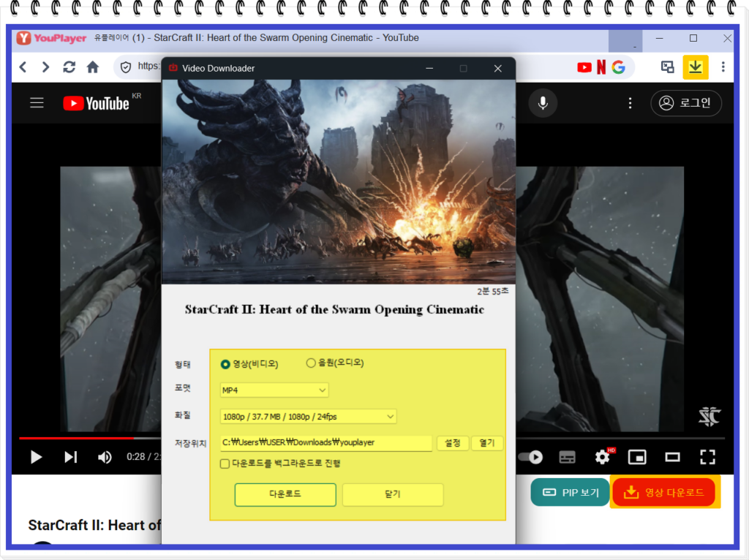The width and height of the screenshot is (749, 560).
Task: Click the yellow download toolbar icon
Action: pos(696,67)
